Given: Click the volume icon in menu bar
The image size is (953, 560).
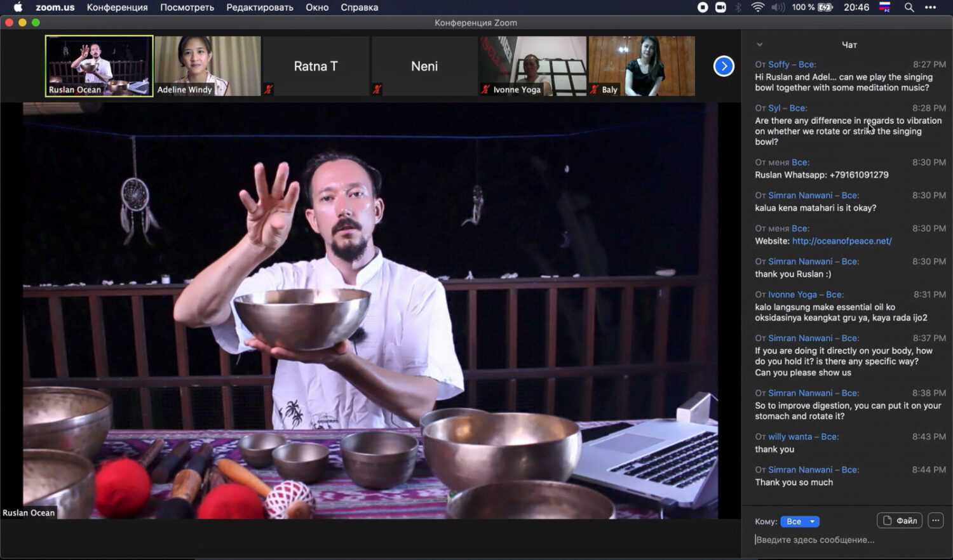Looking at the screenshot, I should pos(778,8).
